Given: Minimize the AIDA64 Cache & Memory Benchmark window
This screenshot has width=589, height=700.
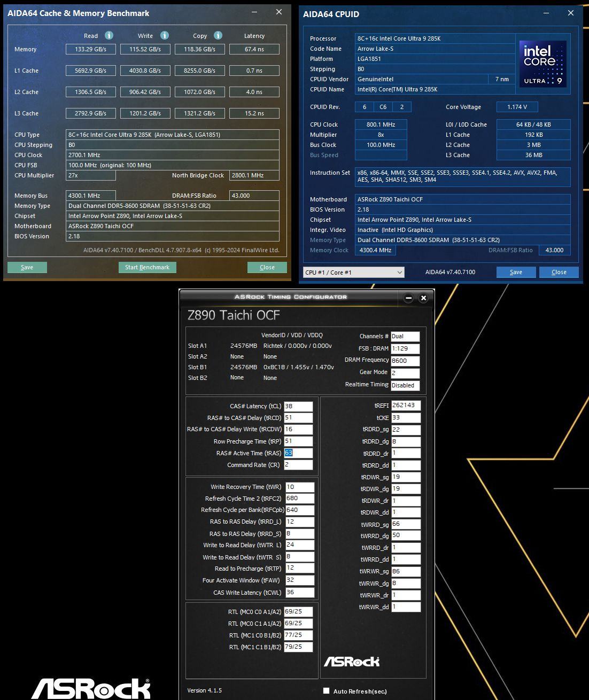Looking at the screenshot, I should tap(254, 12).
